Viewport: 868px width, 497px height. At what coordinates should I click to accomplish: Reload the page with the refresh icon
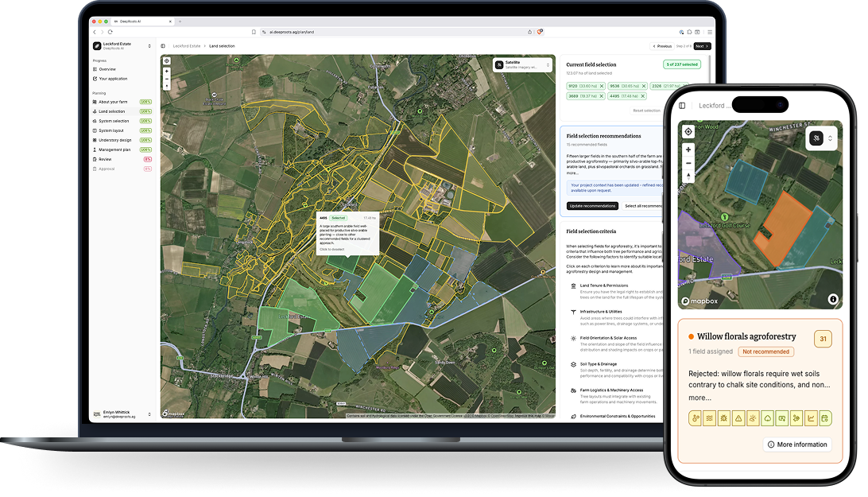tap(110, 32)
